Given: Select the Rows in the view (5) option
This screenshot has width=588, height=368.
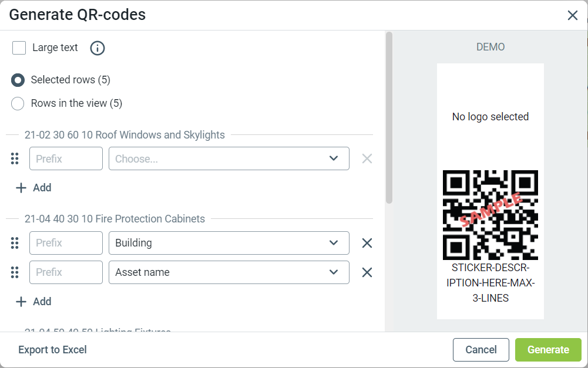Looking at the screenshot, I should click(x=18, y=103).
